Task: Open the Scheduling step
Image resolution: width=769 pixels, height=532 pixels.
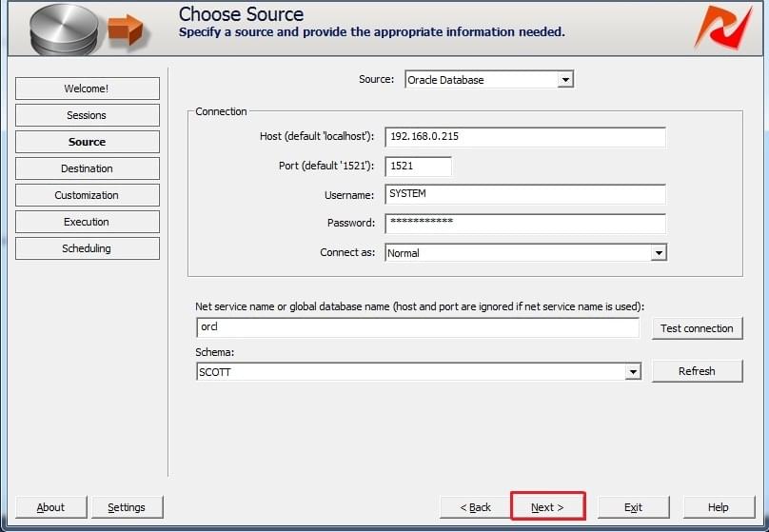Action: point(88,248)
